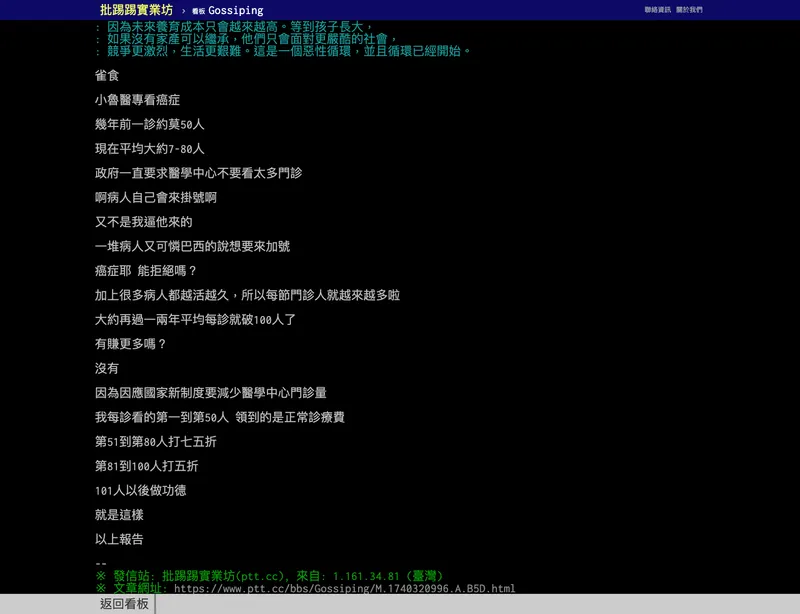
Task: Click the line '雀食'
Action: tap(107, 76)
